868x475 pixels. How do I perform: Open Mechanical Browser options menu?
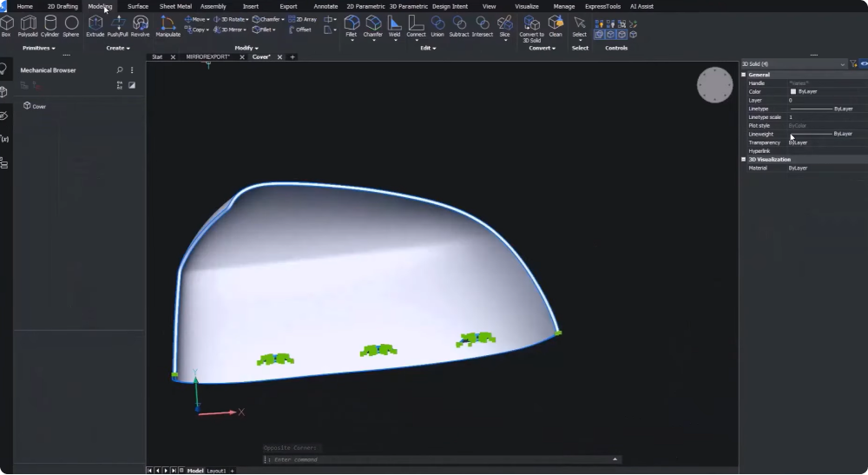(132, 70)
